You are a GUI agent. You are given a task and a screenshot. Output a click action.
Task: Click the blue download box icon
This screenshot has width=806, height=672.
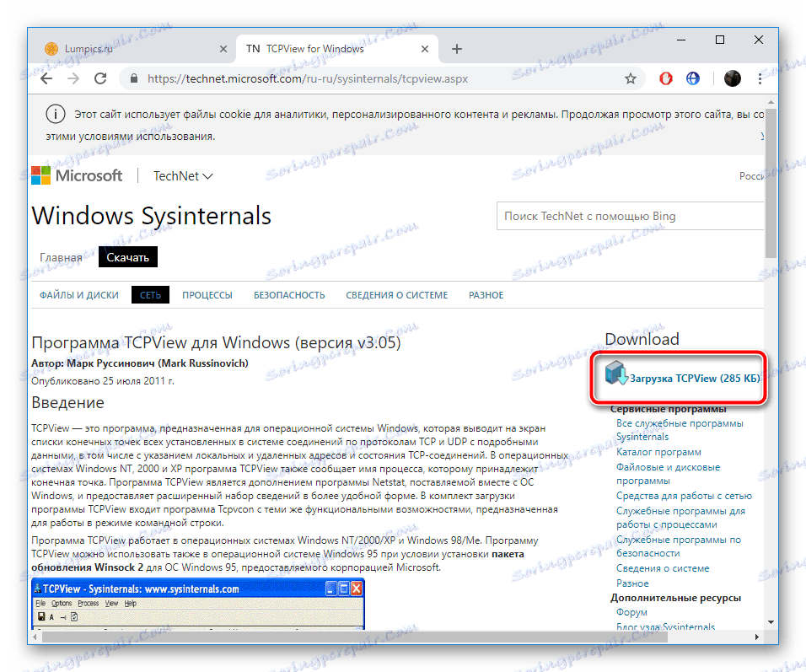(x=615, y=374)
